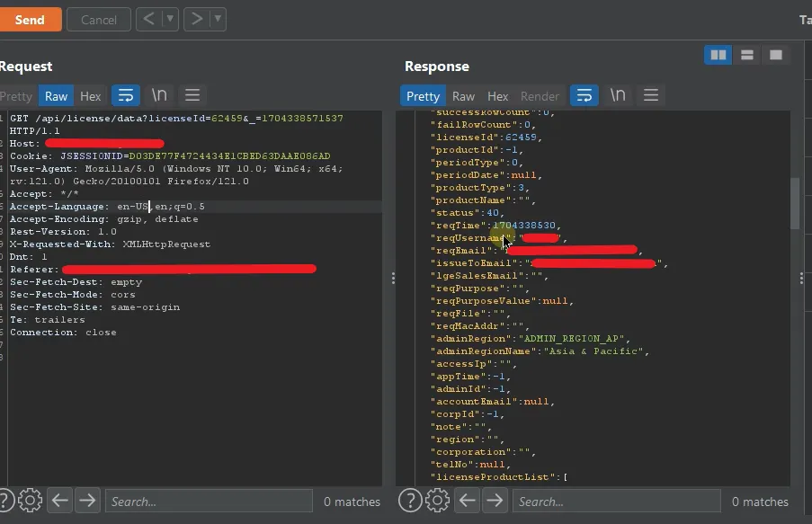This screenshot has width=812, height=524.
Task: Open the Request panel hamburger menu
Action: pos(192,95)
